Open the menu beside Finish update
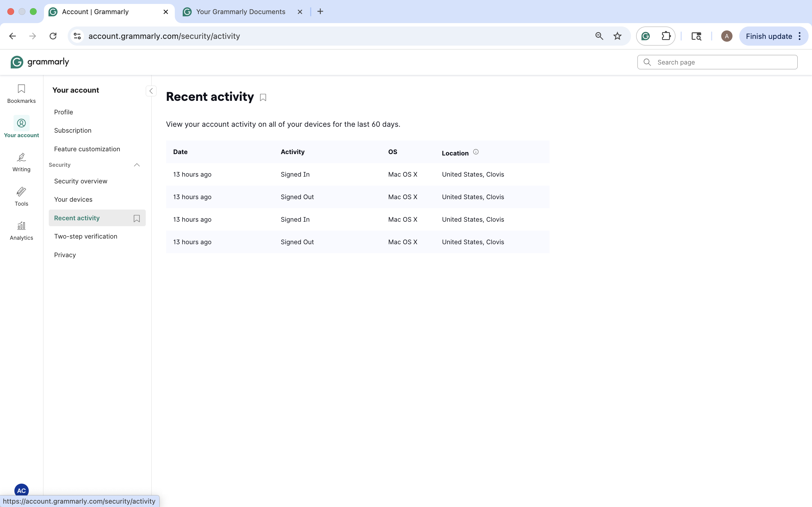812x507 pixels. 800,36
